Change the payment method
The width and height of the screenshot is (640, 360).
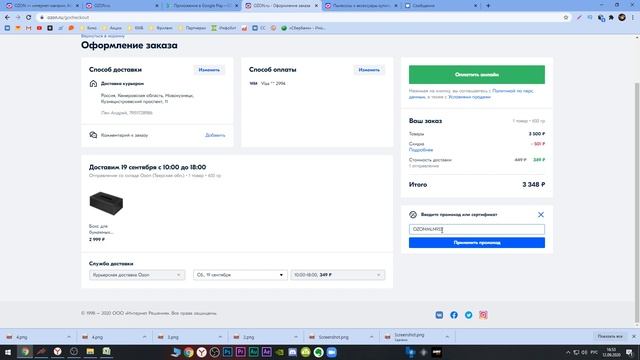tap(369, 70)
